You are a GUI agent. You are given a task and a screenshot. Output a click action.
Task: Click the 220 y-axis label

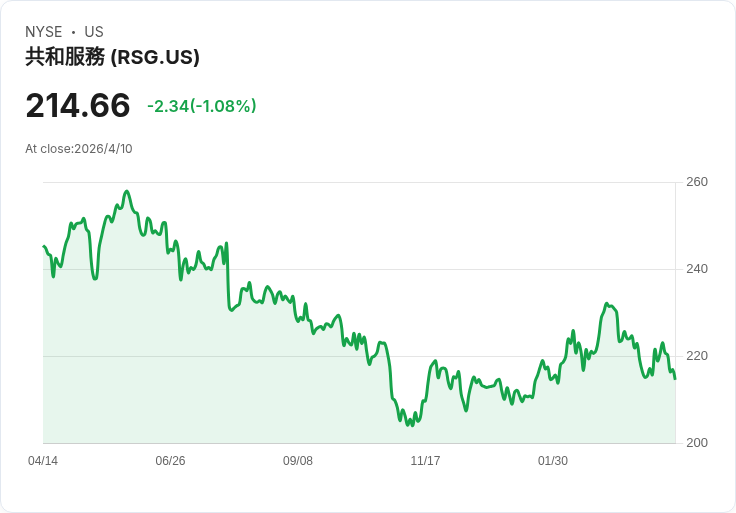click(697, 356)
